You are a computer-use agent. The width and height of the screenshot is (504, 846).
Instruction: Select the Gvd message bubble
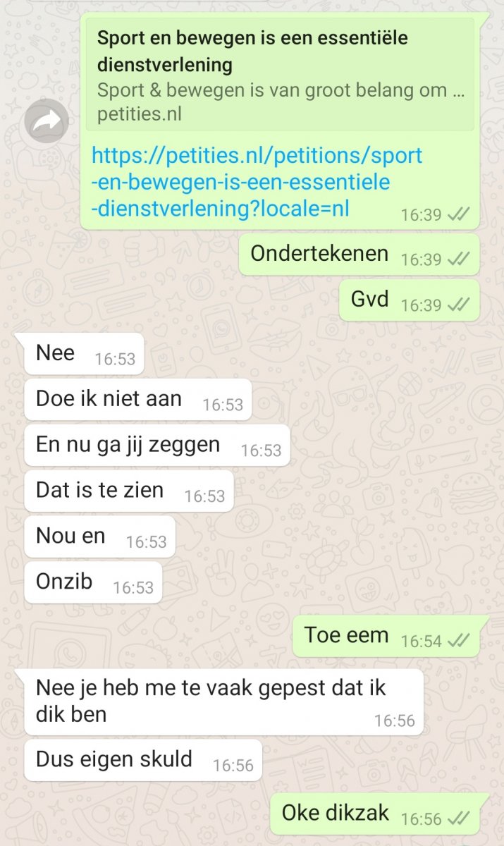click(x=410, y=300)
